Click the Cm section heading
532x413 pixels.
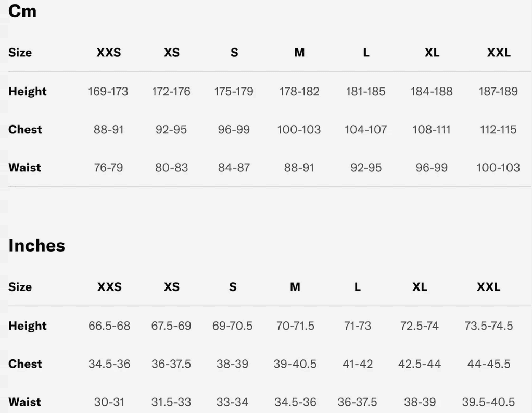(x=22, y=11)
